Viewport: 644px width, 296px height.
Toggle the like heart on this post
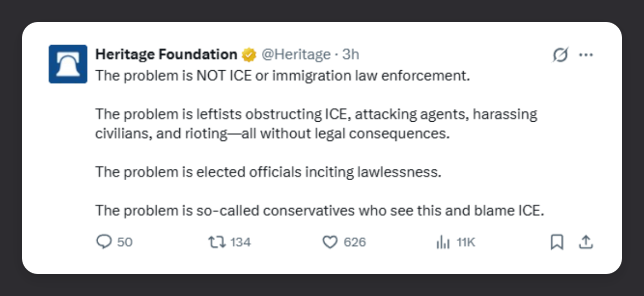[x=329, y=242]
